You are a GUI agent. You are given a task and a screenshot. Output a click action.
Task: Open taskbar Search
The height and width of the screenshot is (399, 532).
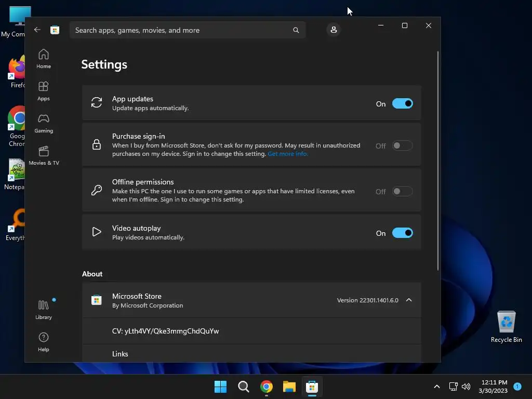(244, 387)
